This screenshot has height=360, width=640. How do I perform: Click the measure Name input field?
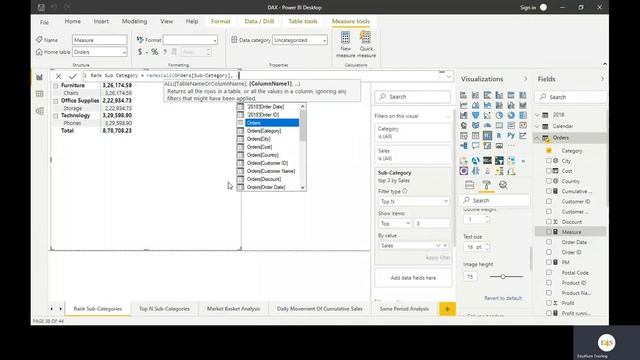tap(100, 40)
